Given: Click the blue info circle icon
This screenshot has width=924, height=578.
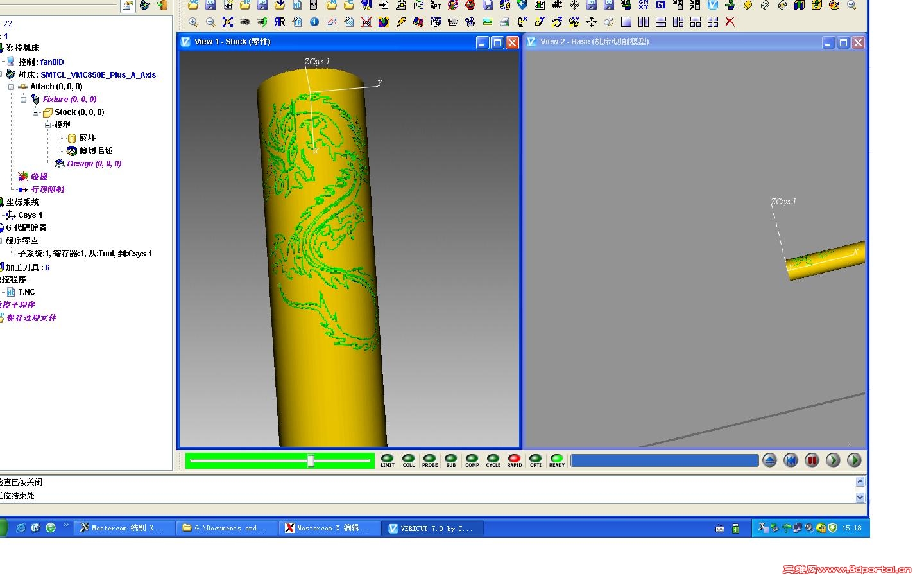Looking at the screenshot, I should coord(314,22).
